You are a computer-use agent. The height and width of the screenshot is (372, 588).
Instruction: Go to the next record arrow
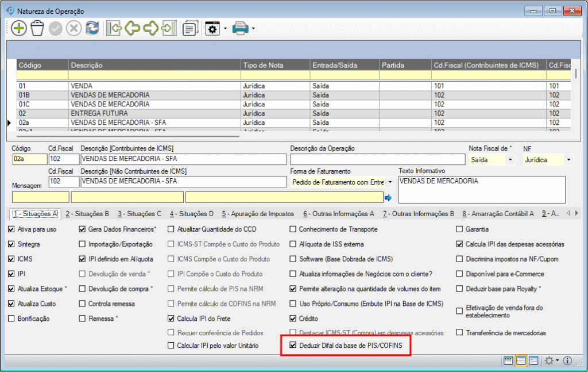[150, 28]
